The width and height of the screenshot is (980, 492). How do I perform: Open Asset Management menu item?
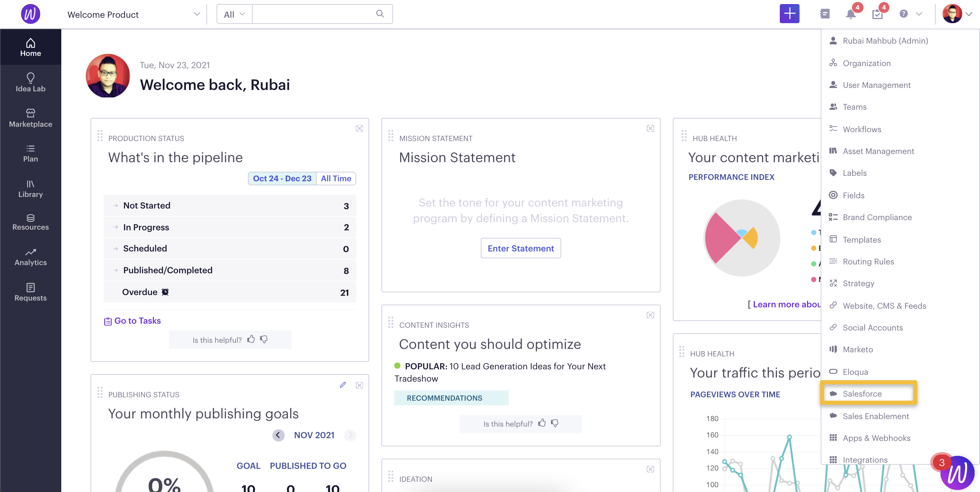[878, 151]
